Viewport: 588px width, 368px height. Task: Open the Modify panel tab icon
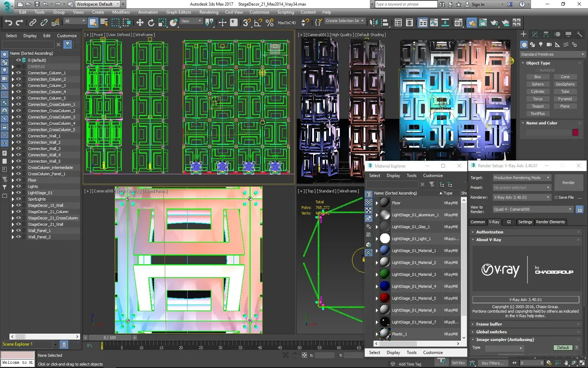535,34
